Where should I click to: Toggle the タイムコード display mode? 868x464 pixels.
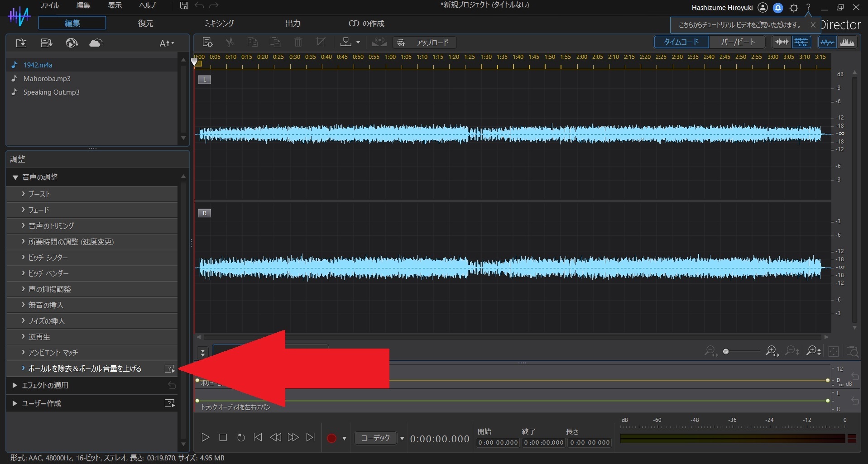pos(681,42)
